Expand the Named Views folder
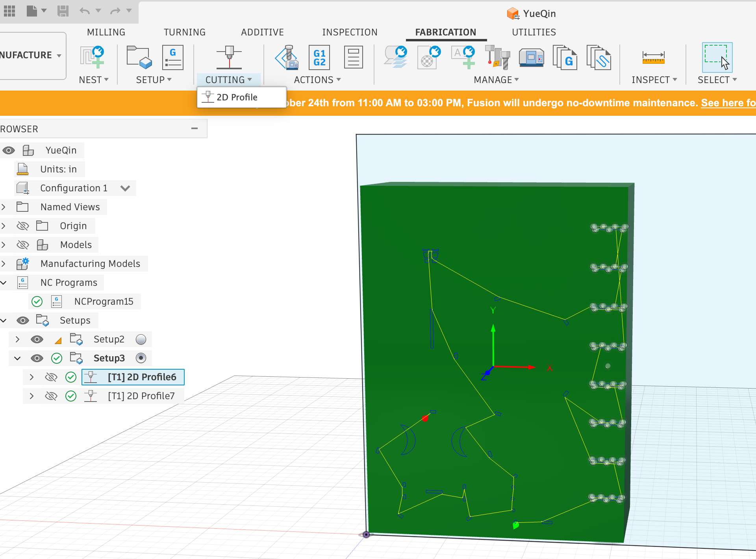This screenshot has width=756, height=559. (4, 207)
